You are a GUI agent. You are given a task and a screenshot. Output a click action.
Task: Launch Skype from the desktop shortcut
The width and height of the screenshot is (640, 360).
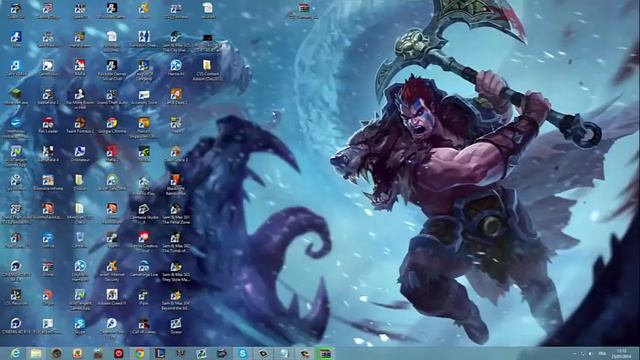tap(80, 326)
